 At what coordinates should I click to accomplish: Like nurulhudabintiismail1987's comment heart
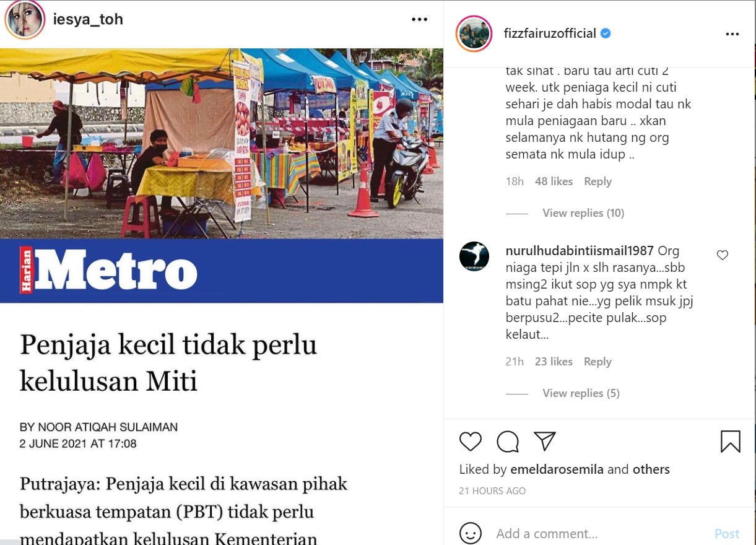point(722,255)
